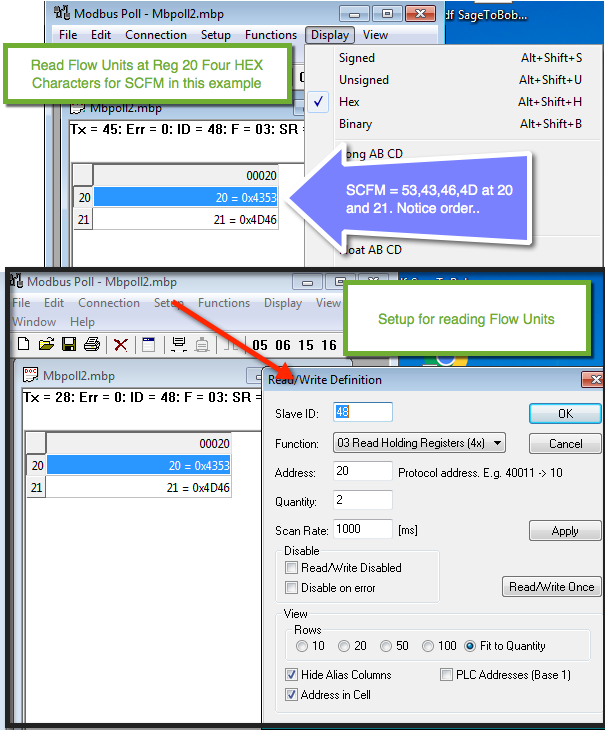
Task: Click the Scan Rate field showing 1000
Action: pyautogui.click(x=363, y=529)
